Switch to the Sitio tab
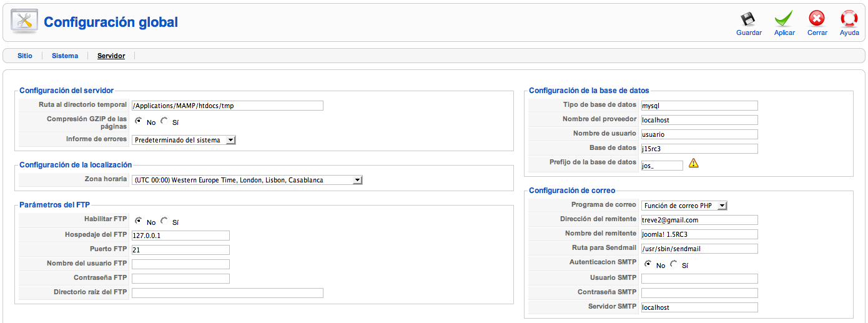The height and width of the screenshot is (323, 868). point(24,56)
